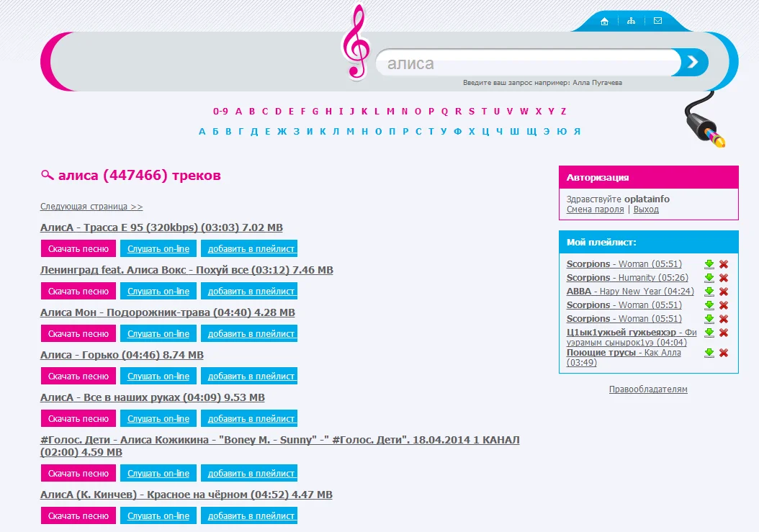Image resolution: width=759 pixels, height=532 pixels.
Task: Listen online to Алиса - Горько
Action: click(158, 376)
